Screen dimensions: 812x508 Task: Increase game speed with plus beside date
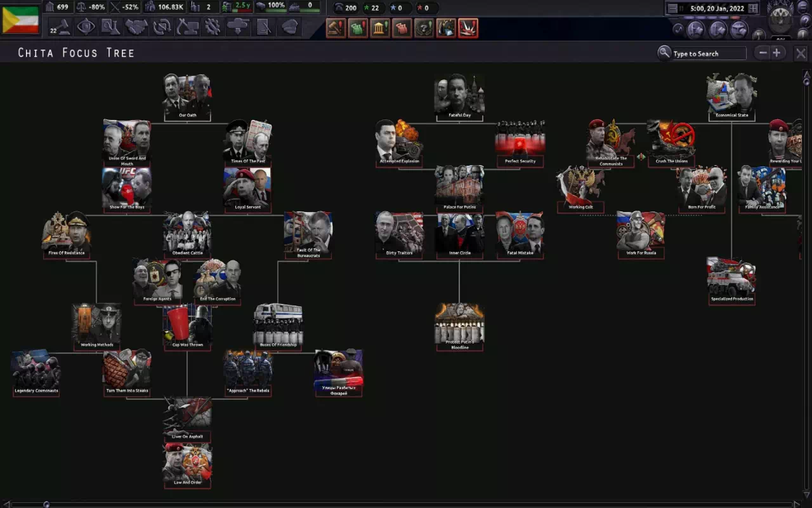coord(752,8)
